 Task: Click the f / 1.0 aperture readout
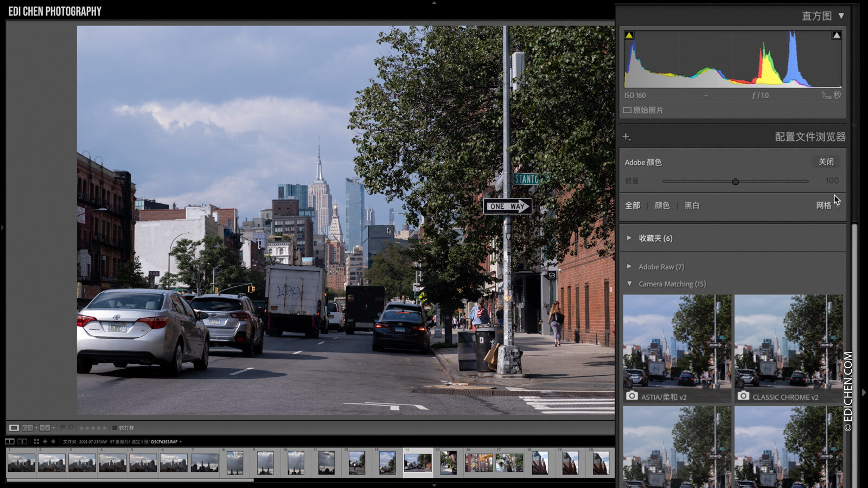[x=760, y=95]
